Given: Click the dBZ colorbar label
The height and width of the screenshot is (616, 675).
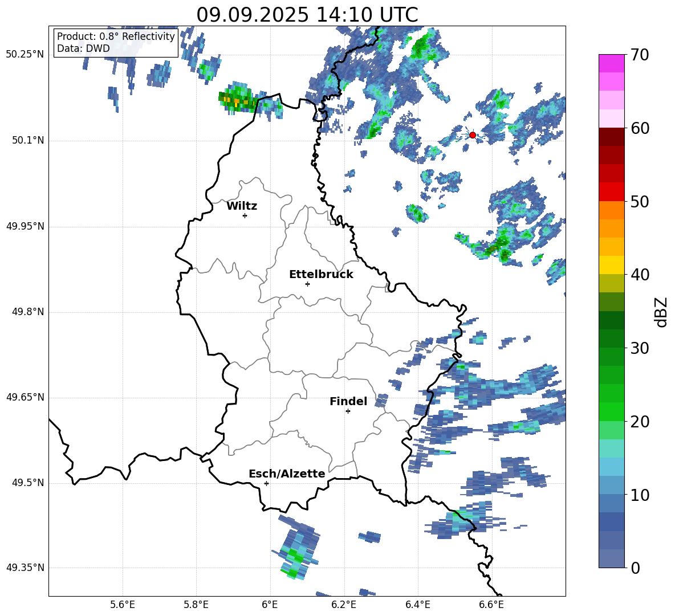Looking at the screenshot, I should 660,312.
